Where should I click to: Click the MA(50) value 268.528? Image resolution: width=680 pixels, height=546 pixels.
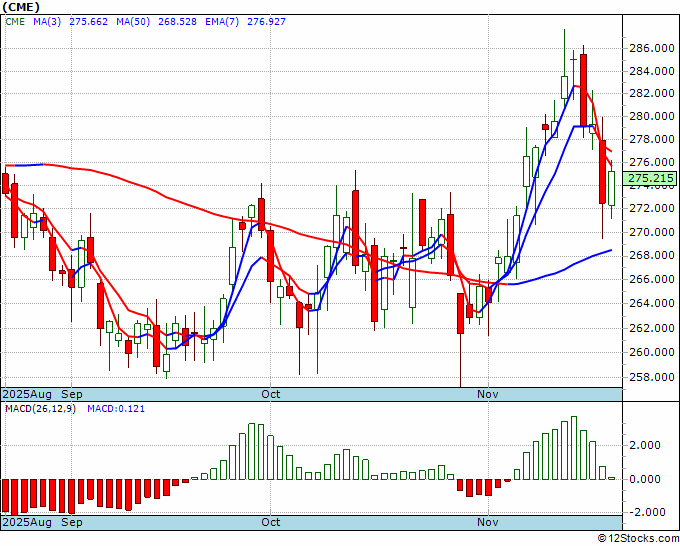(x=177, y=21)
